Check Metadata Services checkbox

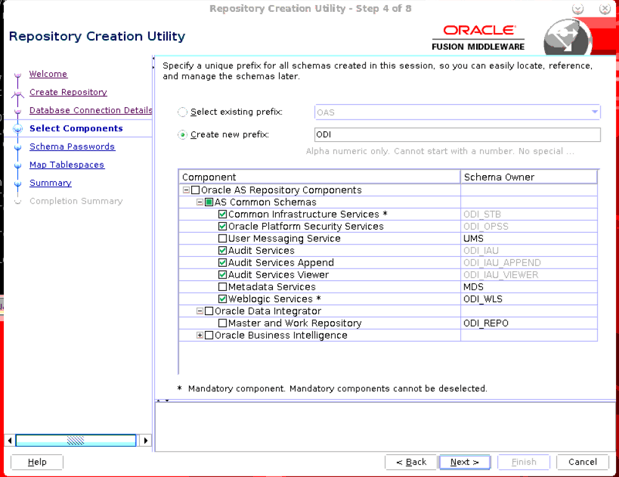pos(222,287)
